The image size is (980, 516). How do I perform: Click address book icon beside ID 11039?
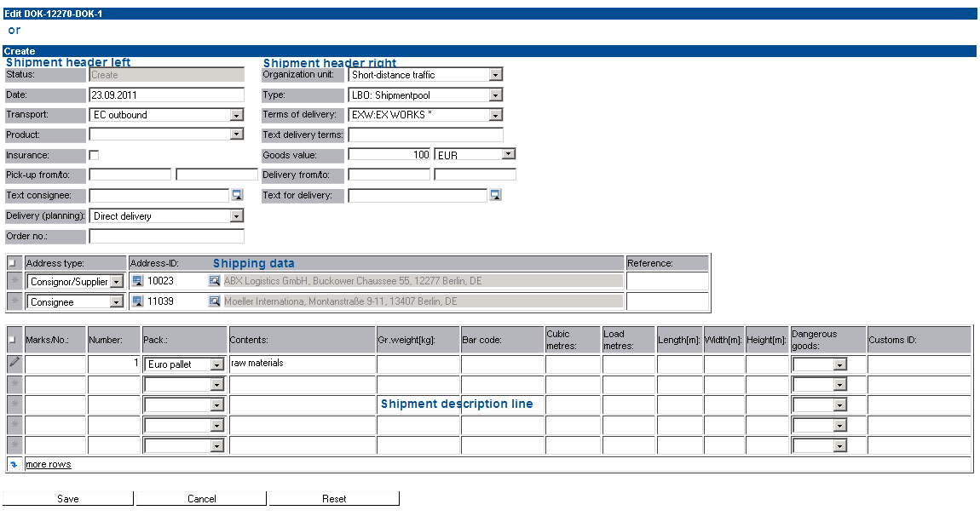click(138, 301)
